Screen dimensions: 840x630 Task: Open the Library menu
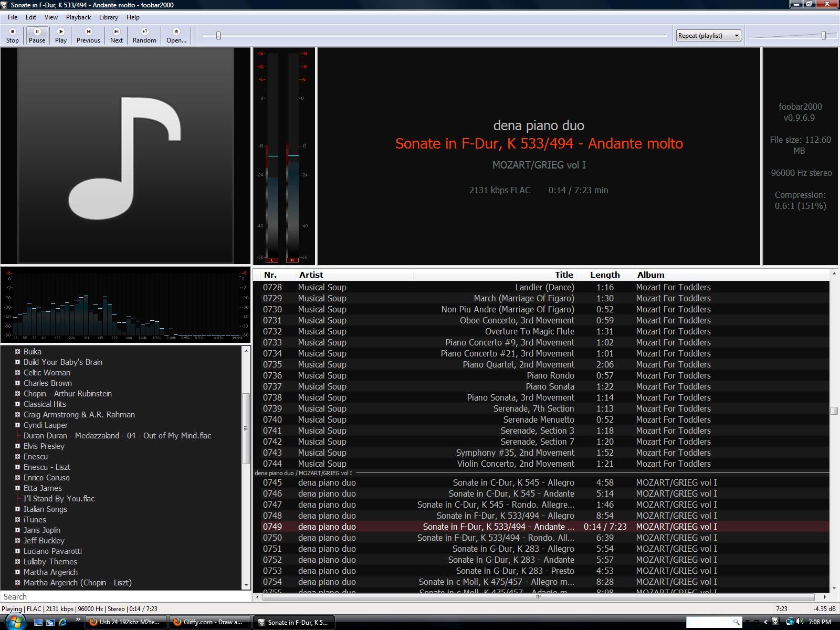(x=108, y=17)
